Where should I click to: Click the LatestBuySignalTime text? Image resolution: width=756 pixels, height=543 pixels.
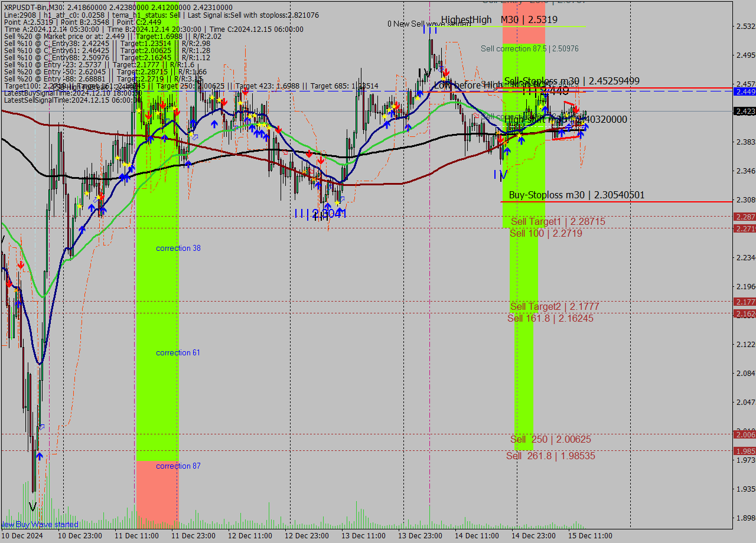(x=72, y=93)
